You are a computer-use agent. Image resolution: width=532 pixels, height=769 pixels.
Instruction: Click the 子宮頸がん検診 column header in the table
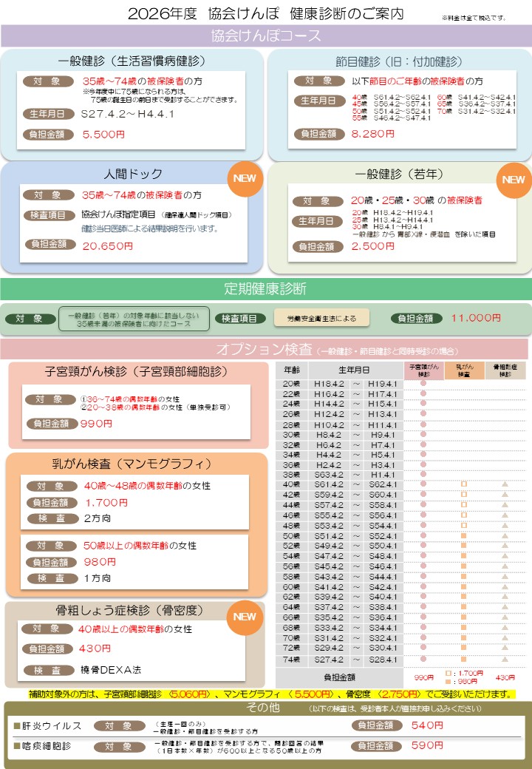(x=423, y=370)
